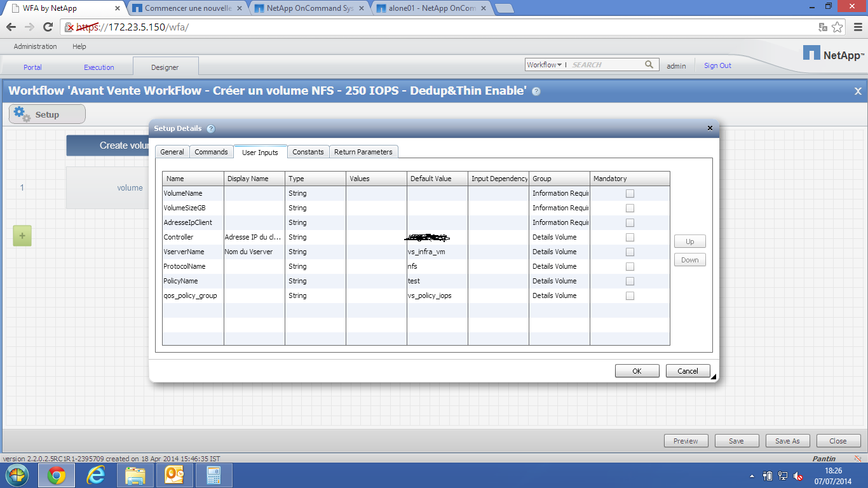Go forward in the browser history
The height and width of the screenshot is (488, 868).
click(29, 27)
